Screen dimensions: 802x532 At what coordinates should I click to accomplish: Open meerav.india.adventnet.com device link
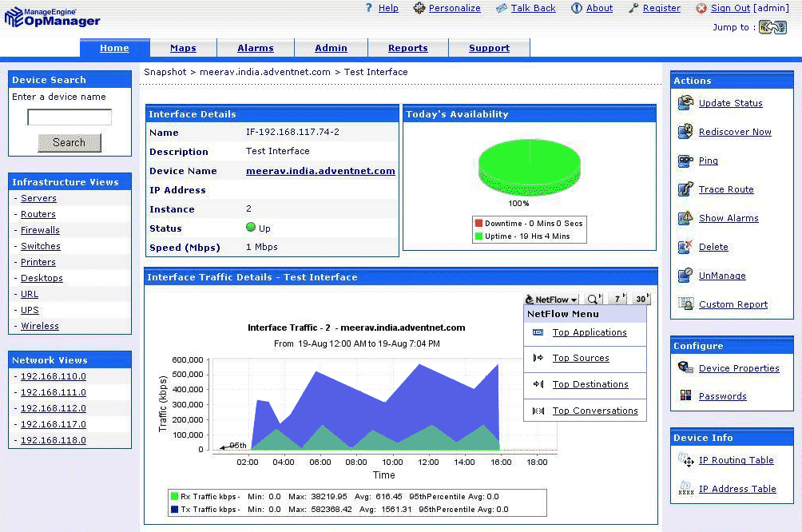click(320, 171)
